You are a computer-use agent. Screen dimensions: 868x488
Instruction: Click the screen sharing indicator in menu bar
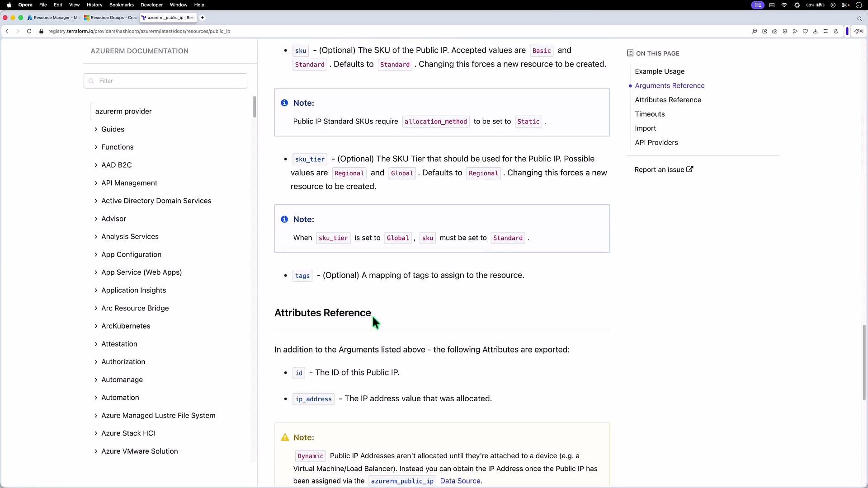(758, 5)
